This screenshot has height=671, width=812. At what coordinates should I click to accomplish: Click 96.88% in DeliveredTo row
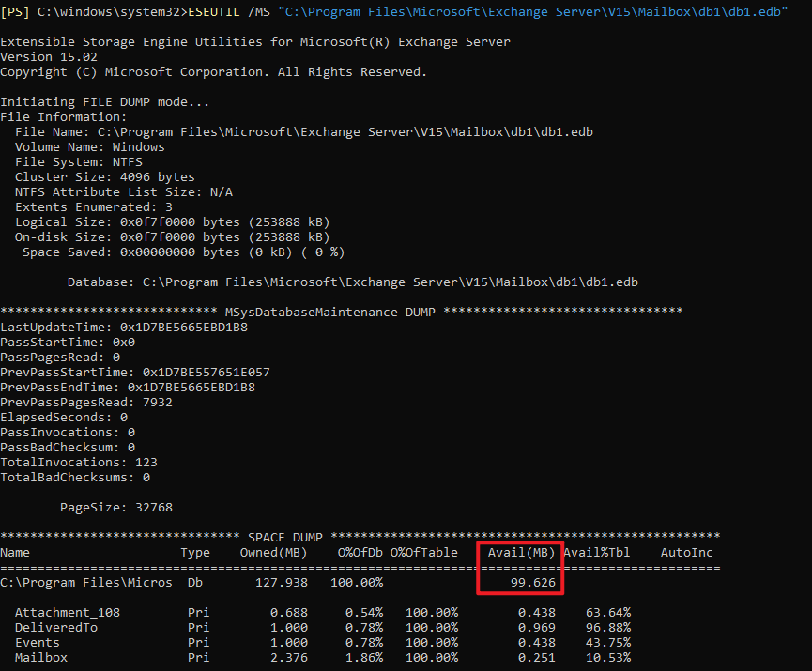[608, 628]
